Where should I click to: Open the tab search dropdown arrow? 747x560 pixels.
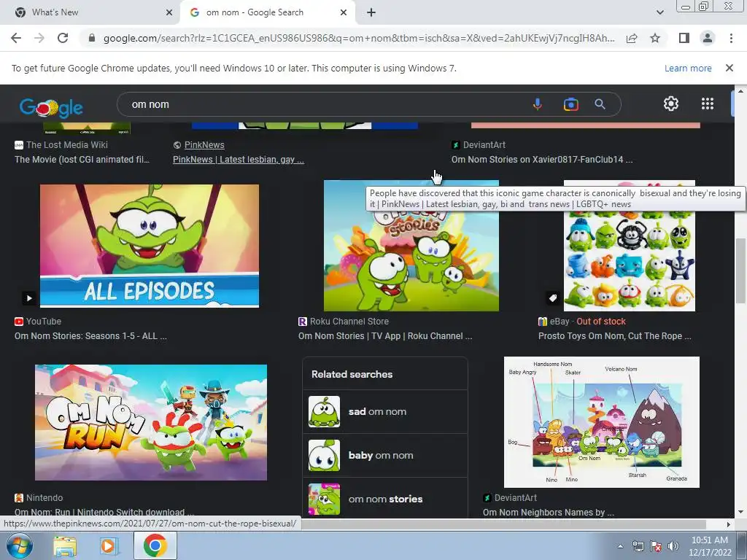(659, 12)
